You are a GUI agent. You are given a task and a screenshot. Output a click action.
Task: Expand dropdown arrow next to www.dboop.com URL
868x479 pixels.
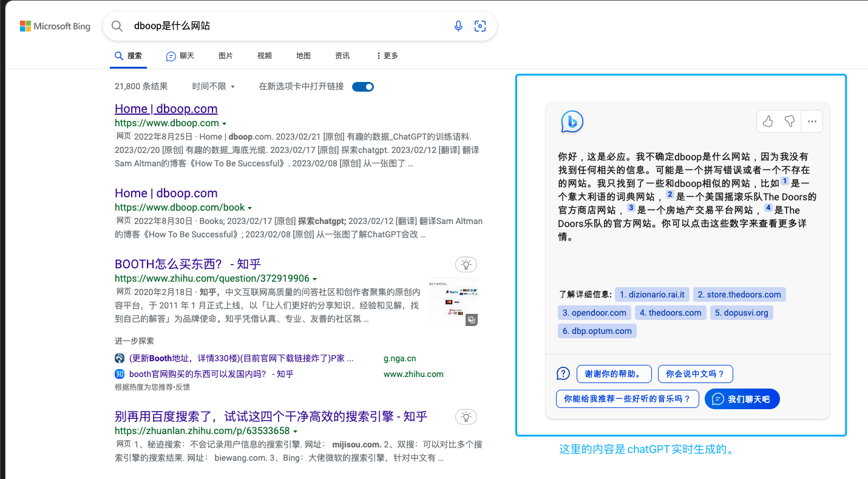click(x=225, y=123)
